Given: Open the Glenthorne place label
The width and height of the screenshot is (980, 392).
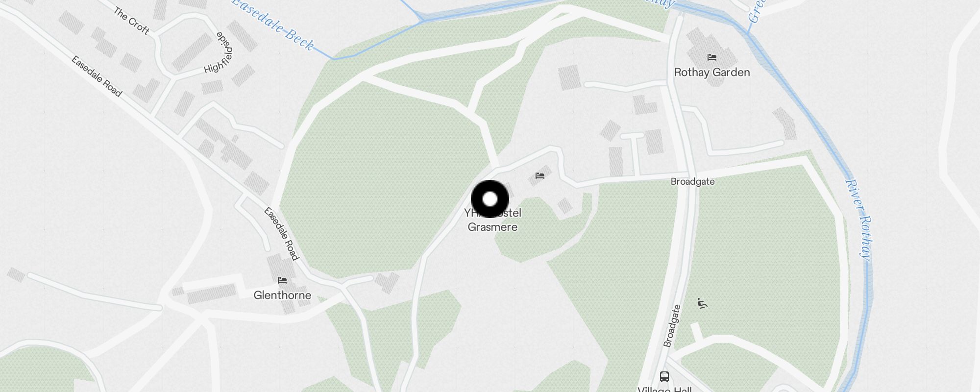Looking at the screenshot, I should (x=282, y=295).
